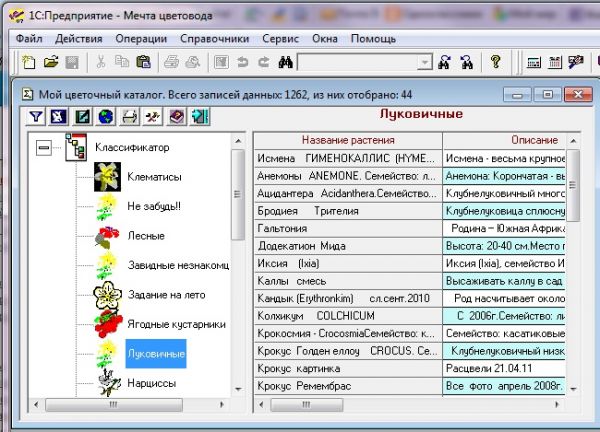This screenshot has height=432, width=600.
Task: Open the calendar toolbar icon
Action: (x=554, y=62)
